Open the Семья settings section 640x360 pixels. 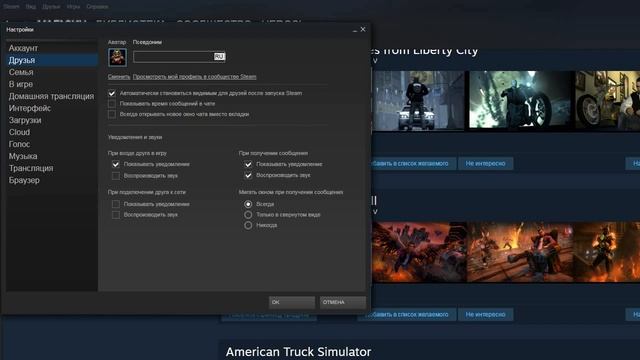click(21, 72)
